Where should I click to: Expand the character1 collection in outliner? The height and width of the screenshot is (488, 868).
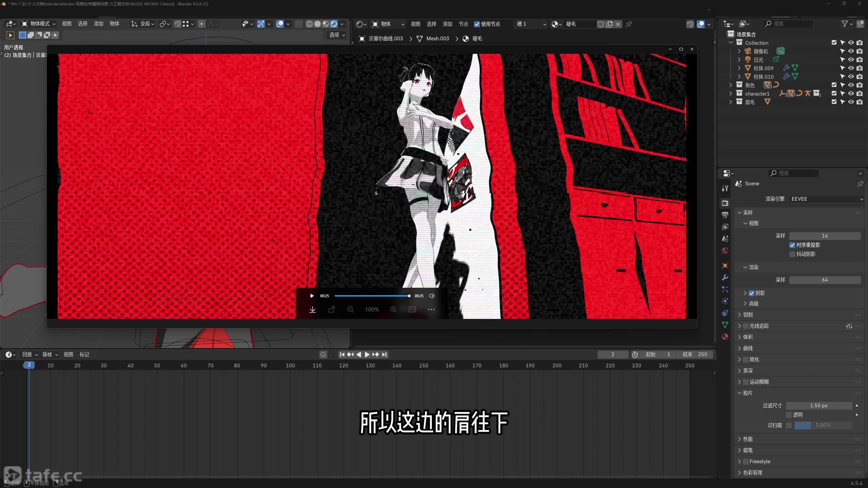(x=731, y=94)
